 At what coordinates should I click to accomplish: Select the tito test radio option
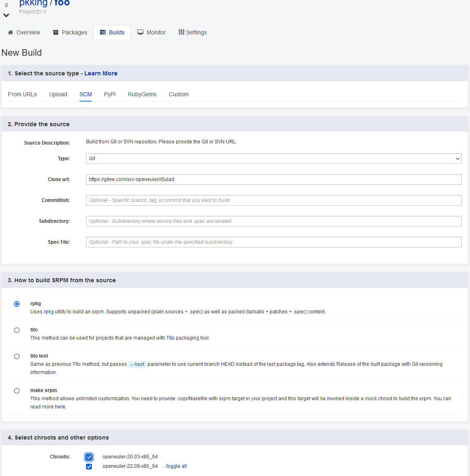tap(17, 356)
